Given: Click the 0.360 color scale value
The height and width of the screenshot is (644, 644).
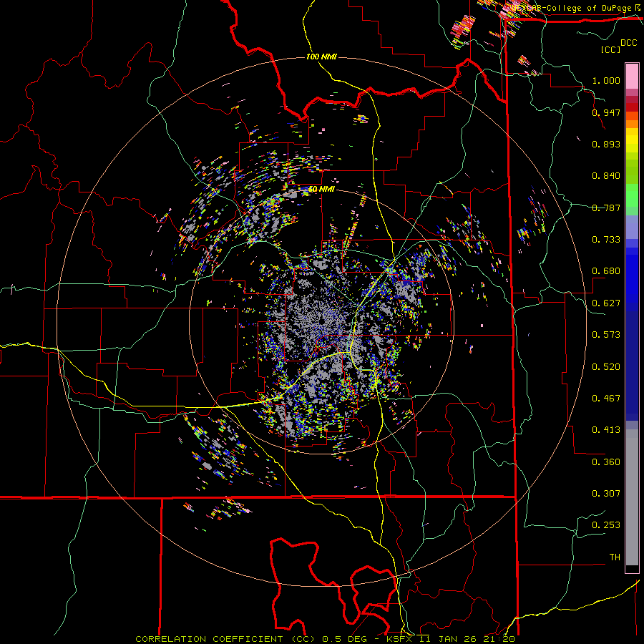Looking at the screenshot, I should (x=606, y=462).
